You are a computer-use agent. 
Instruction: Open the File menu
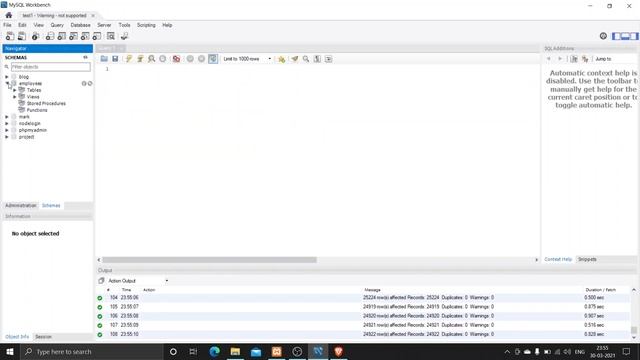pyautogui.click(x=7, y=25)
